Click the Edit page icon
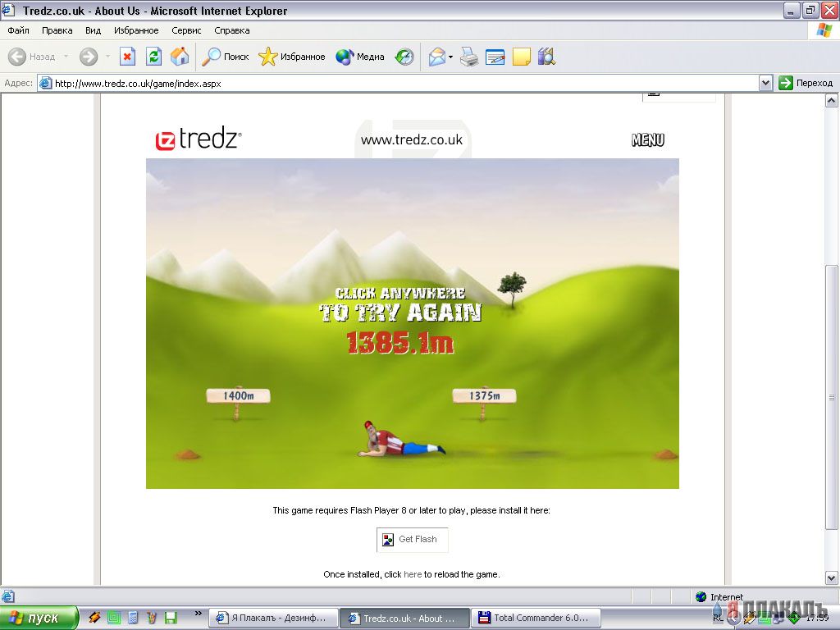This screenshot has width=840, height=630. (495, 57)
